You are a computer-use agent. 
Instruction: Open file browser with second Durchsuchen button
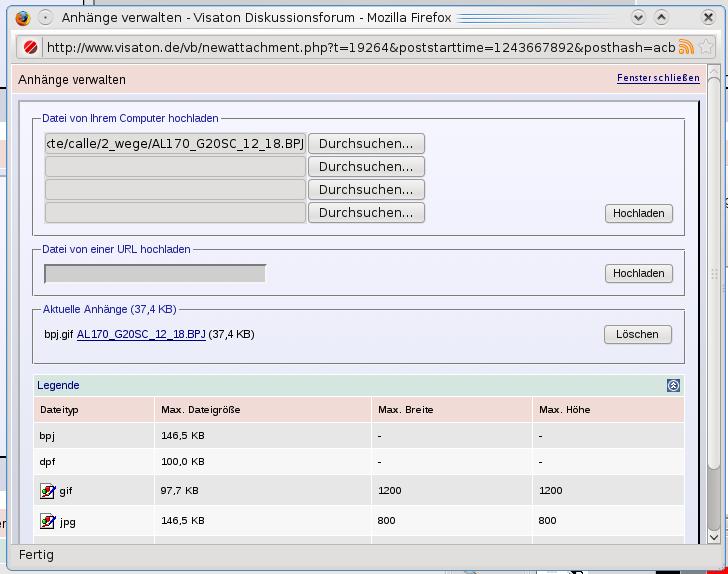366,167
